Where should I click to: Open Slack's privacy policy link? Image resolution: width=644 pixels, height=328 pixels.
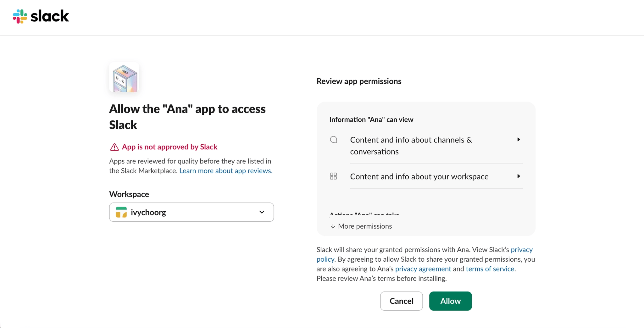[425, 254]
